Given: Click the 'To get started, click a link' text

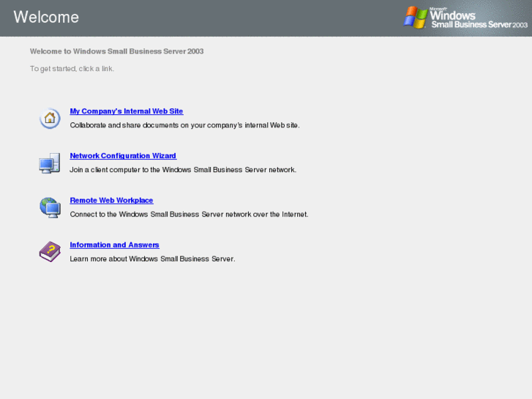Looking at the screenshot, I should pos(72,69).
